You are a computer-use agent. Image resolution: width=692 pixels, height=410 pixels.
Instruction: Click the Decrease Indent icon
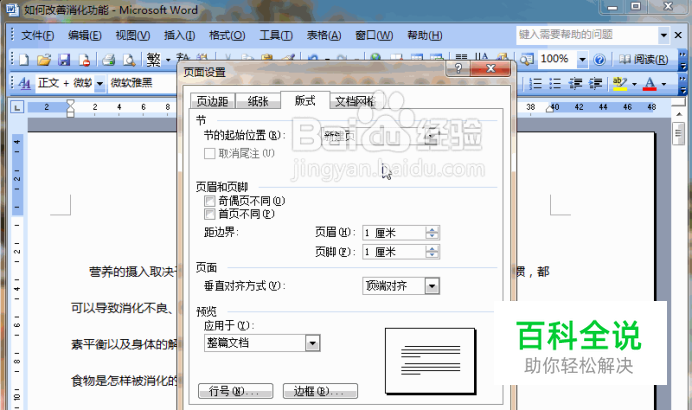coord(575,83)
